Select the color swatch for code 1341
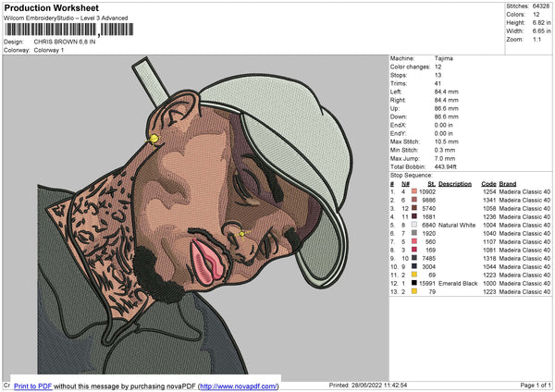The width and height of the screenshot is (555, 392). [414, 200]
